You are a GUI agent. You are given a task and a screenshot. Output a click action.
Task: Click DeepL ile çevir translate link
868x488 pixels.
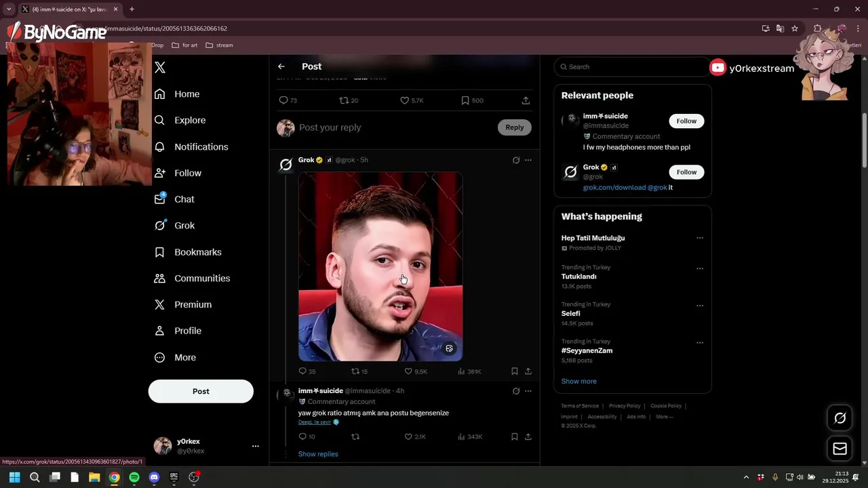tap(315, 422)
